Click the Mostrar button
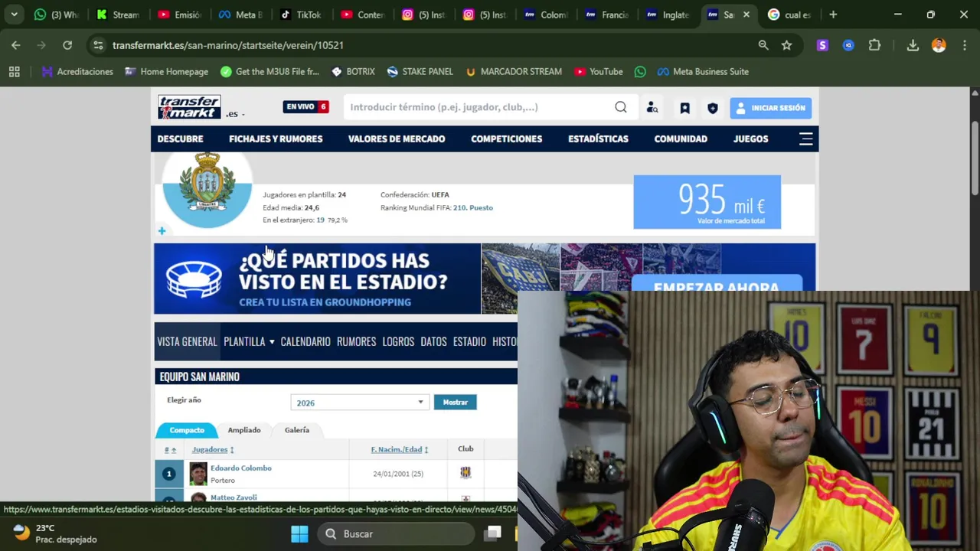 pyautogui.click(x=455, y=402)
